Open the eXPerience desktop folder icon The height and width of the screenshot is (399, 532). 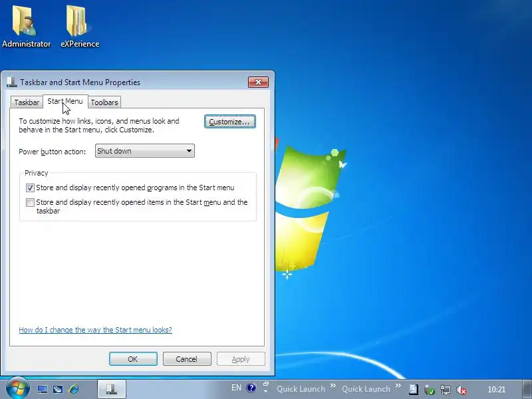(x=80, y=27)
